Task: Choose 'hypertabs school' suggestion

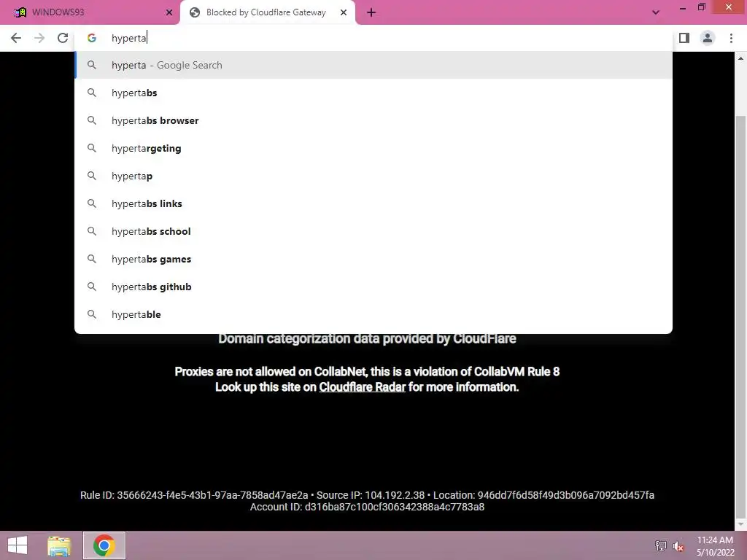Action: point(373,231)
